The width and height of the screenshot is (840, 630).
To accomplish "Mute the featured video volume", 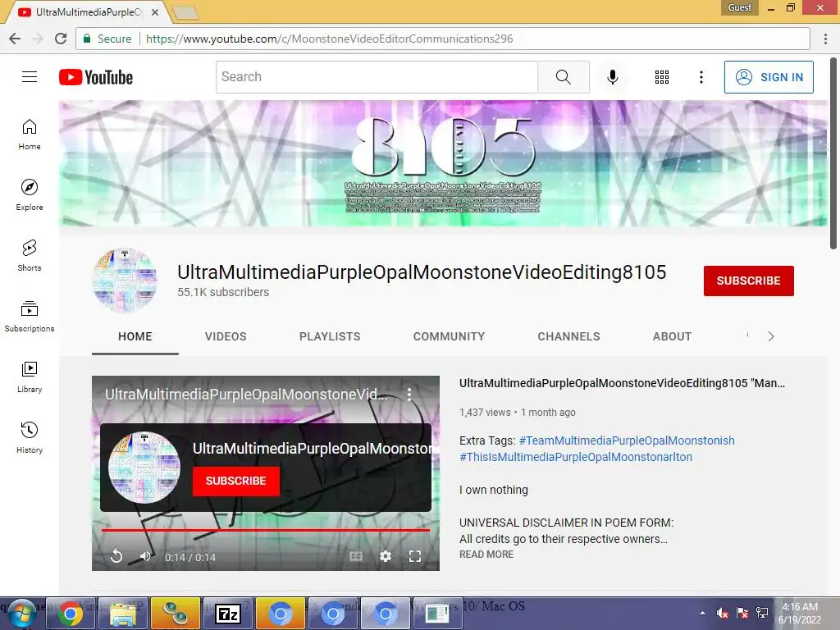I will point(145,556).
